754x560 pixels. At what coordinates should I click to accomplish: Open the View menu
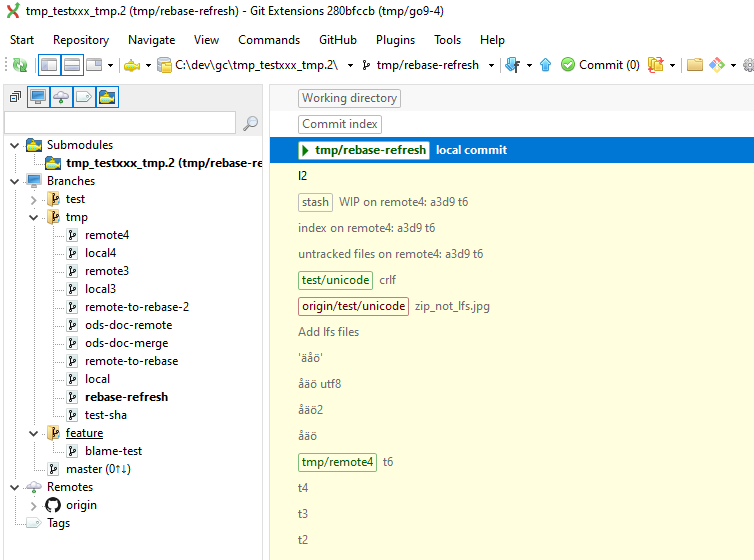(206, 40)
